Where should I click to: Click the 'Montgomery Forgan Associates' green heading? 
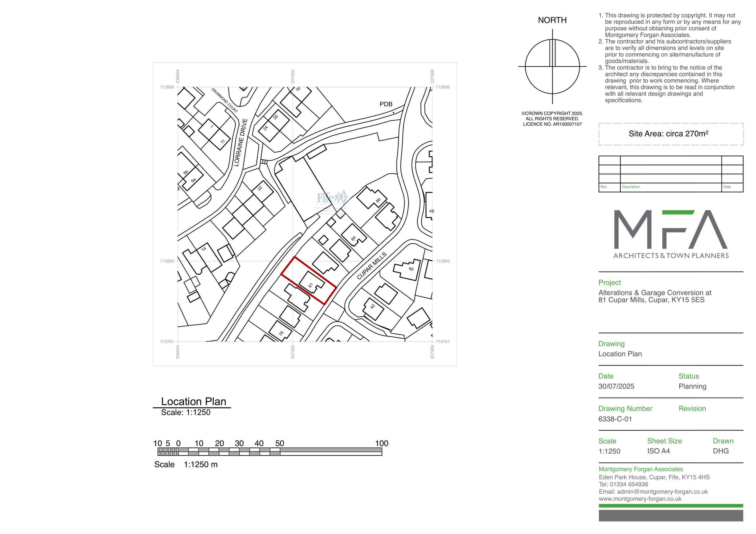[641, 469]
